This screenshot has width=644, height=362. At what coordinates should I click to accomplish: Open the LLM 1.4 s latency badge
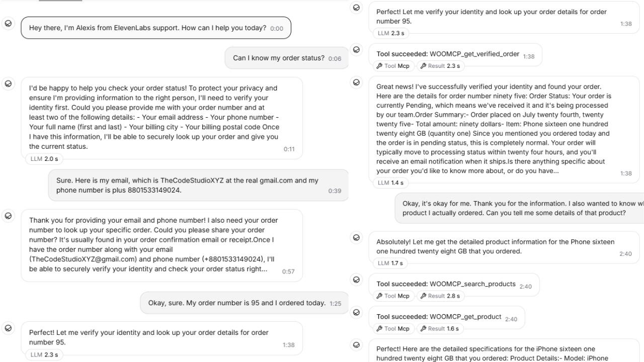(393, 183)
